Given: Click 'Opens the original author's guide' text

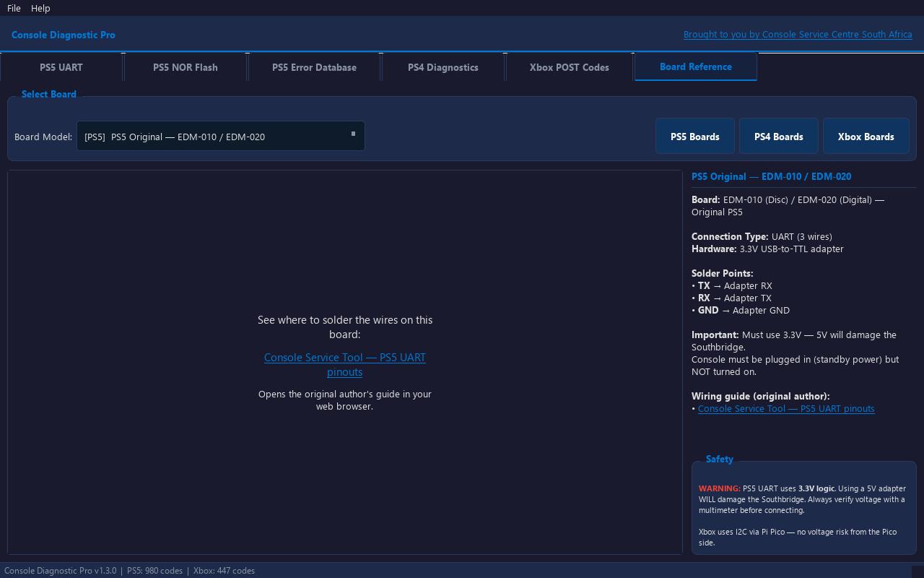Looking at the screenshot, I should tap(345, 400).
